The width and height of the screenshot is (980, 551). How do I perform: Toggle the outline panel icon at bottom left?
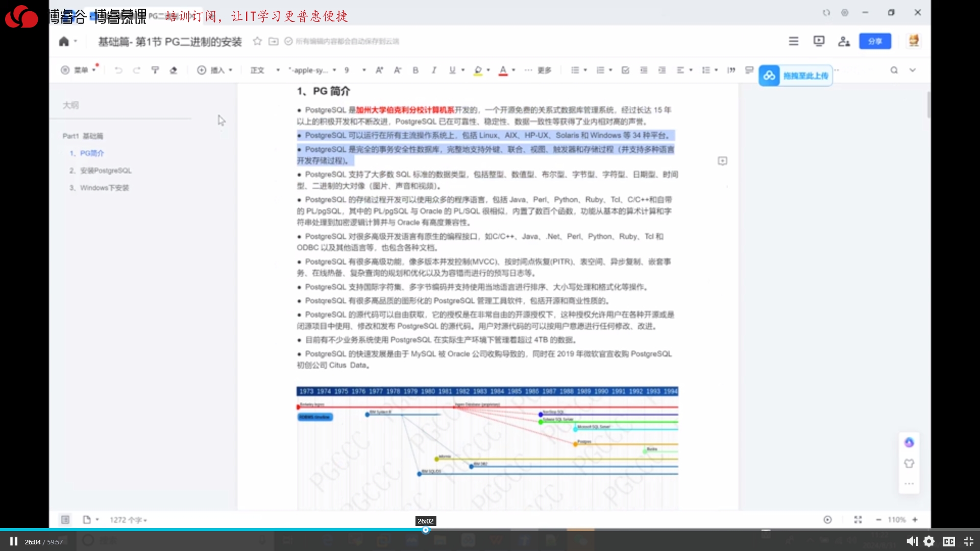coord(65,520)
